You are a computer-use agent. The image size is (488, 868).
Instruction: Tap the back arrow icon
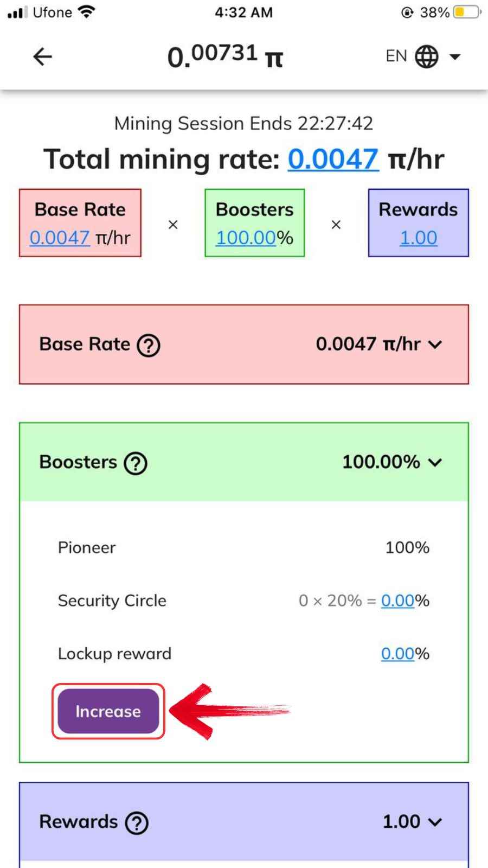coord(42,56)
